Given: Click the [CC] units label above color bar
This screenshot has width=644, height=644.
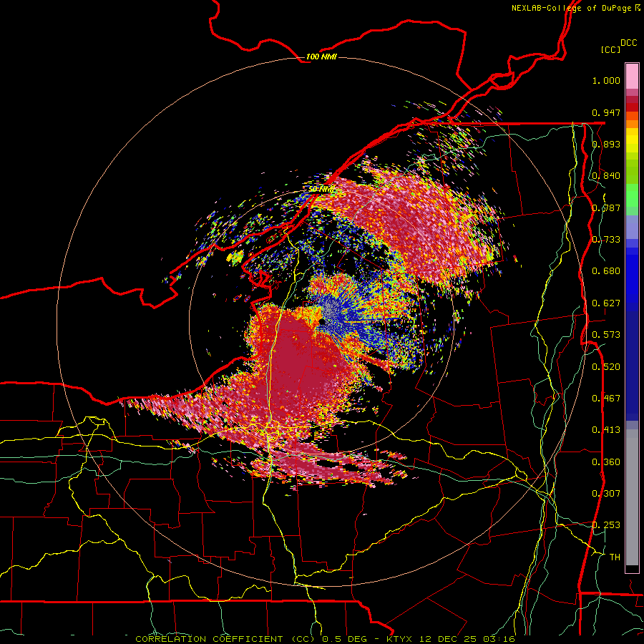Looking at the screenshot, I should click(x=610, y=49).
